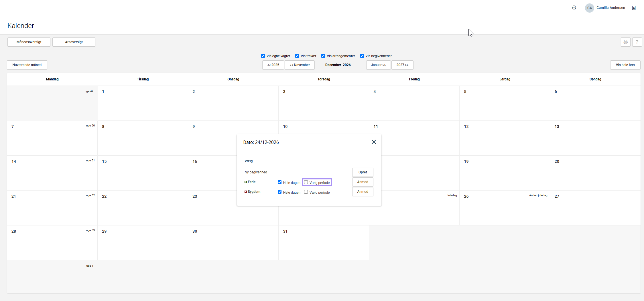
Task: Jump back to year 2025
Action: (x=273, y=65)
